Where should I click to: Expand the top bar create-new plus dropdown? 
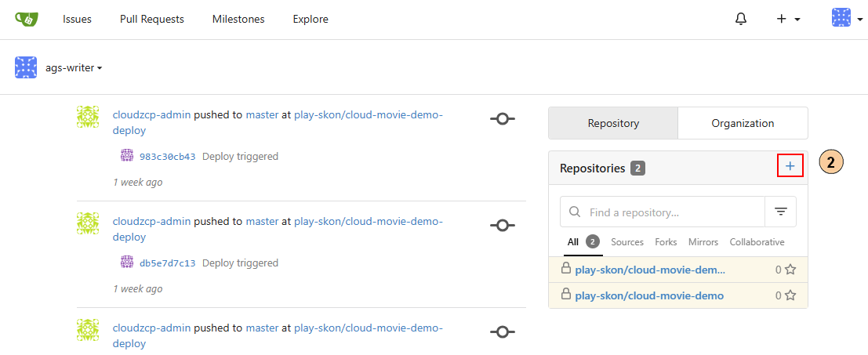(787, 19)
